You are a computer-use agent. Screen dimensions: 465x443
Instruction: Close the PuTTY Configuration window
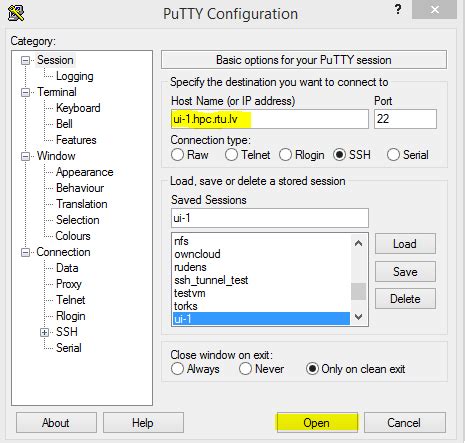point(434,9)
